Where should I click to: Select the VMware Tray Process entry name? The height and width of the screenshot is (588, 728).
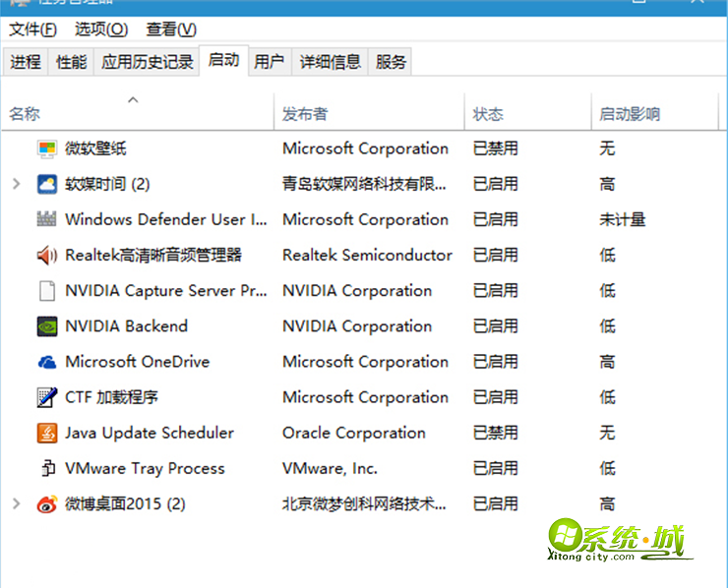(x=145, y=469)
